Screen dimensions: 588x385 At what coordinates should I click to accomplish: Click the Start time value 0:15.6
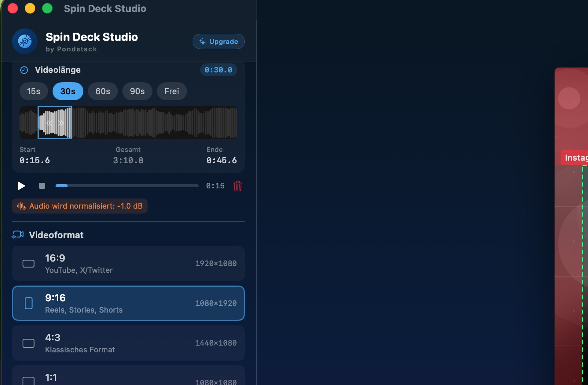click(x=35, y=161)
